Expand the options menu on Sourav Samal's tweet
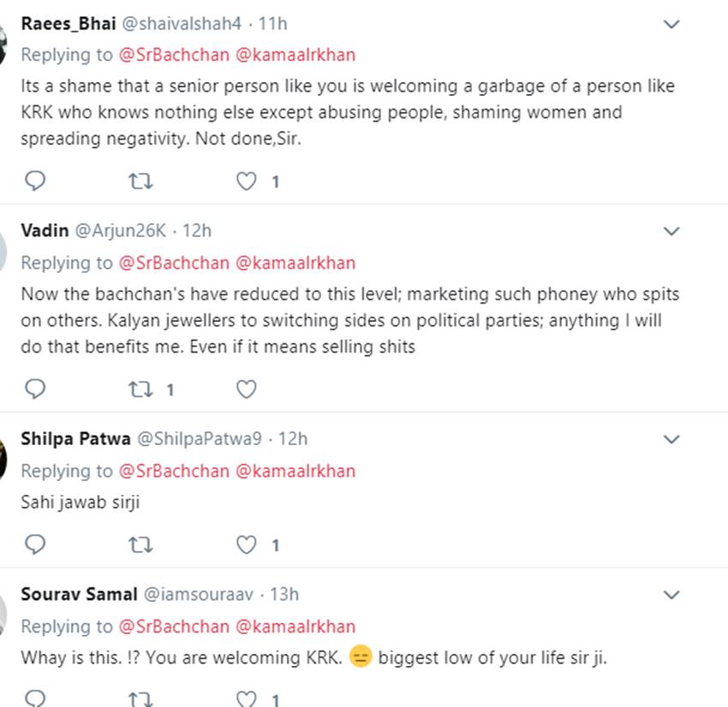Screen dimensions: 728x707 672,594
